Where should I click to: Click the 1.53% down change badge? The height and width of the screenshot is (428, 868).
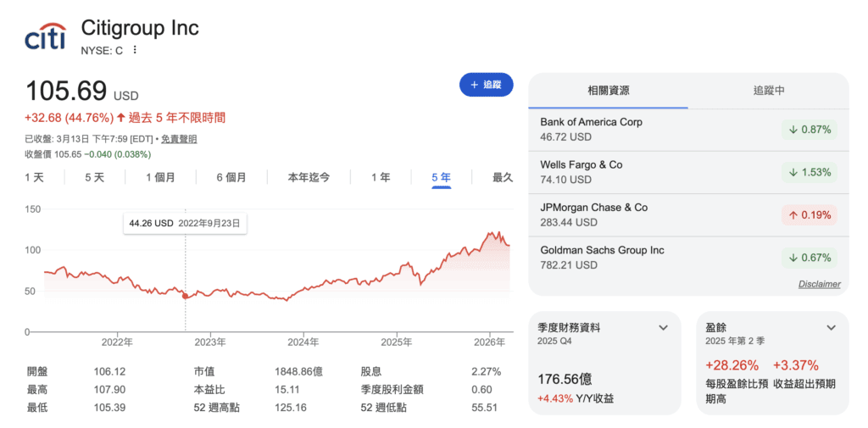point(810,172)
